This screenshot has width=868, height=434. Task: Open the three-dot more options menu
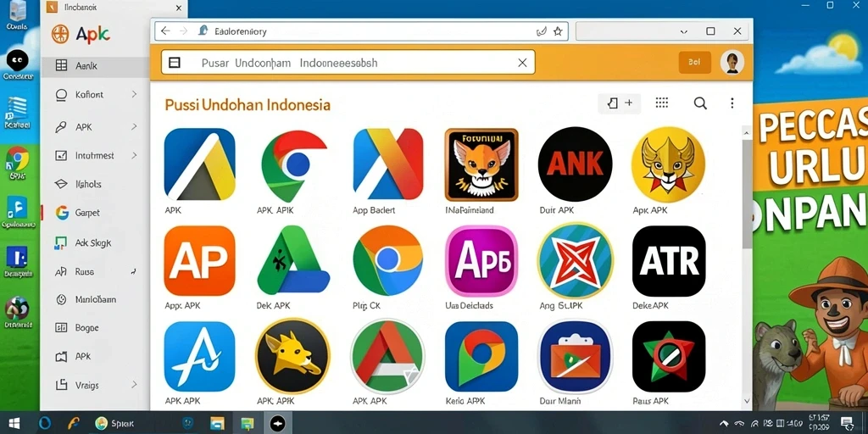point(732,103)
